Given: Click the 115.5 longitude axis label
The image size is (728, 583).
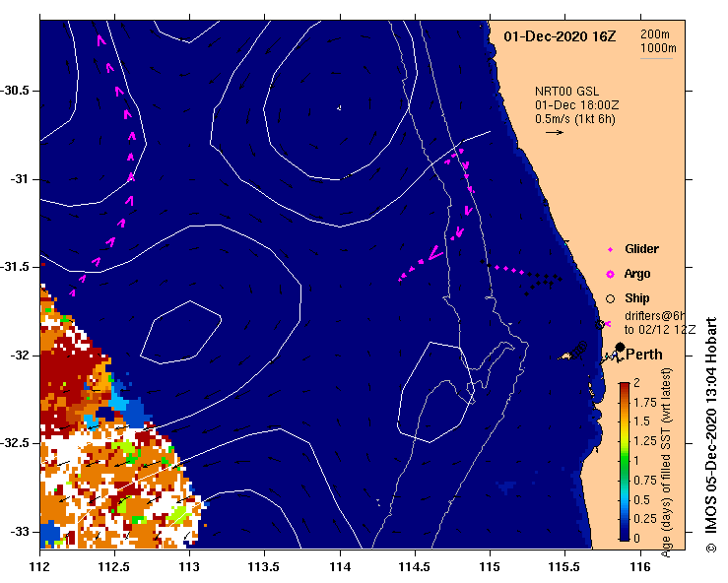Looking at the screenshot, I should 565,567.
